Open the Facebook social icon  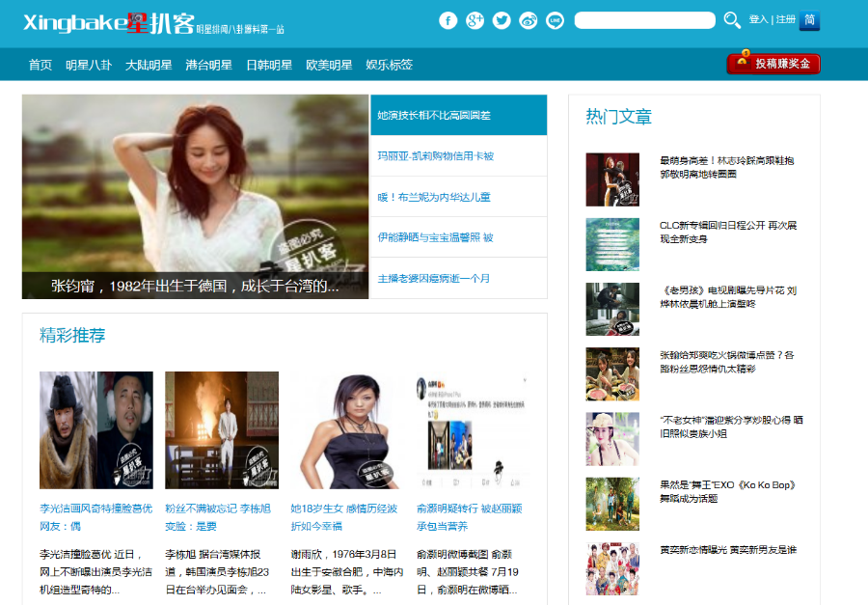[448, 20]
